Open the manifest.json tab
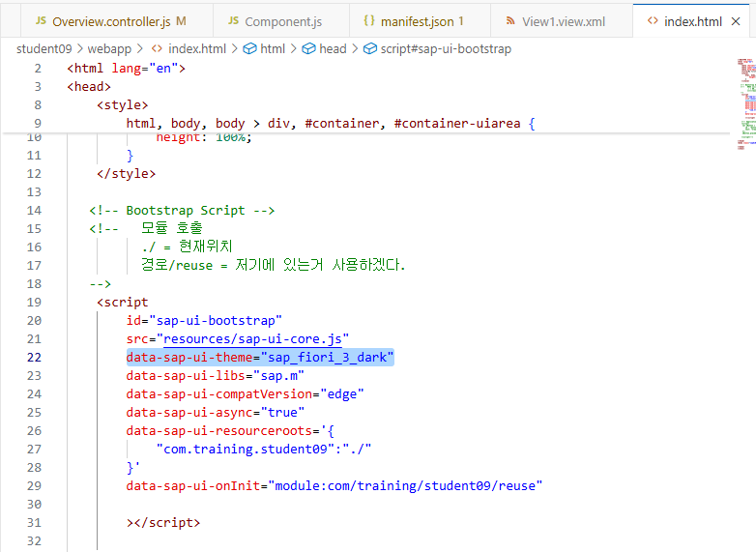The width and height of the screenshot is (756, 552). pos(420,21)
